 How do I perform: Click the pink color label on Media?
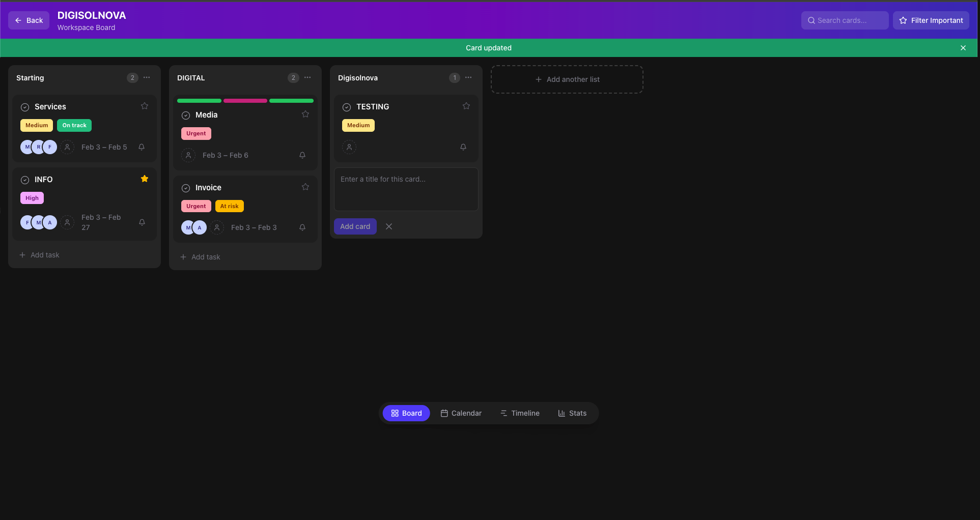[x=245, y=101]
